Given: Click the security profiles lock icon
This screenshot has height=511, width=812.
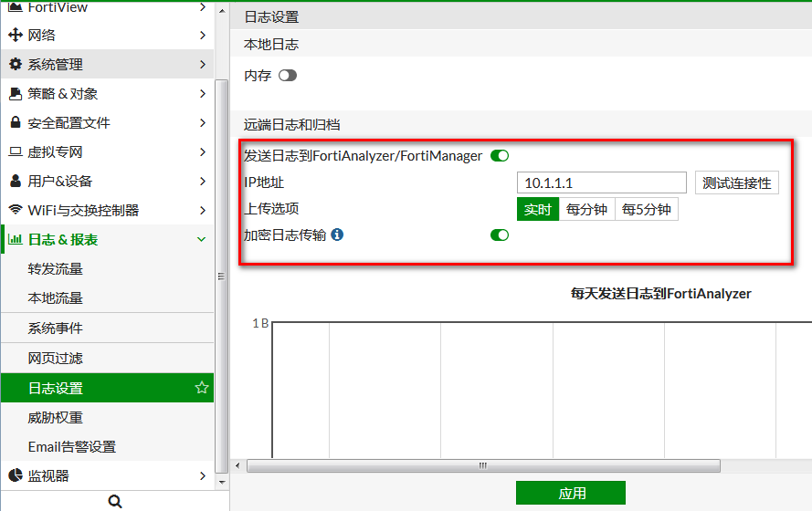Looking at the screenshot, I should point(16,122).
